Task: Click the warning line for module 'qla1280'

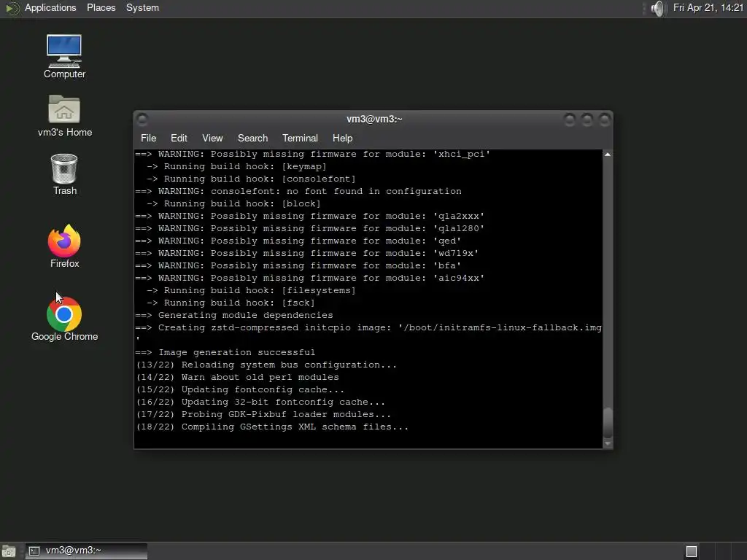Action: [x=309, y=228]
